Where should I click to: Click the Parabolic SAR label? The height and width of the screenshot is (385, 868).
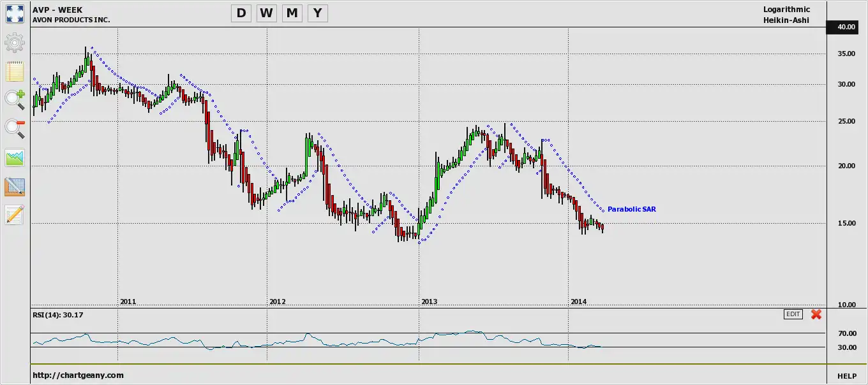click(632, 209)
